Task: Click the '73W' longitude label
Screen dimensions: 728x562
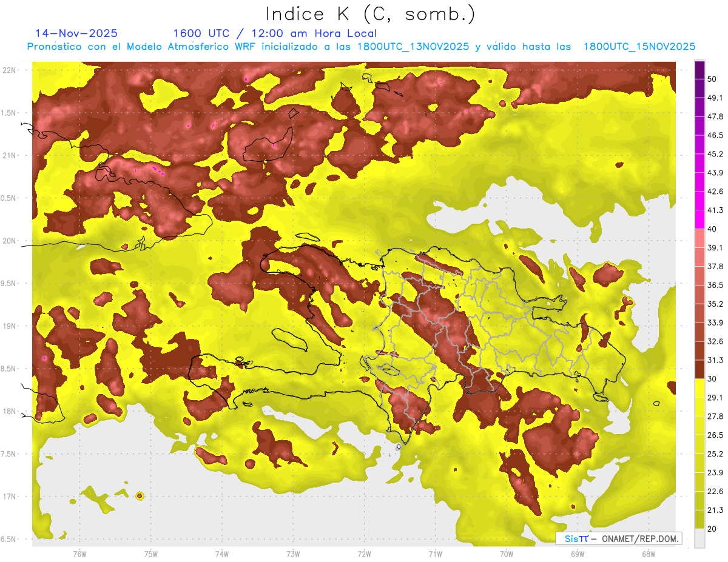Action: [293, 554]
